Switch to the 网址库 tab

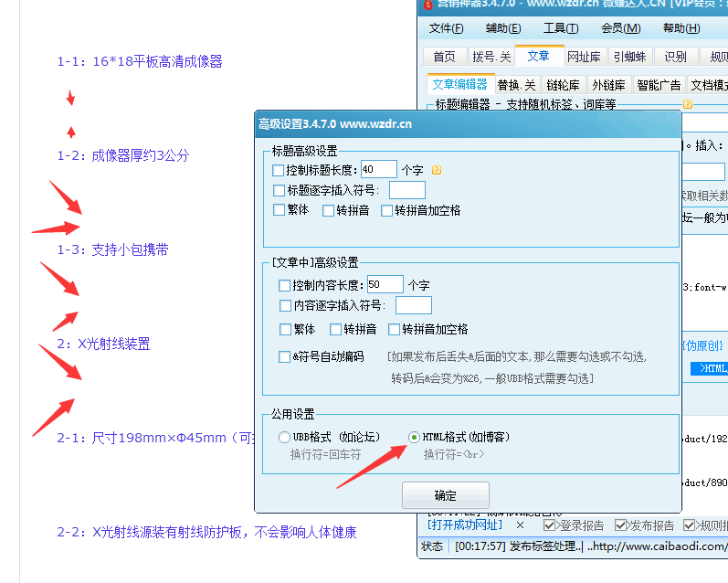[584, 57]
